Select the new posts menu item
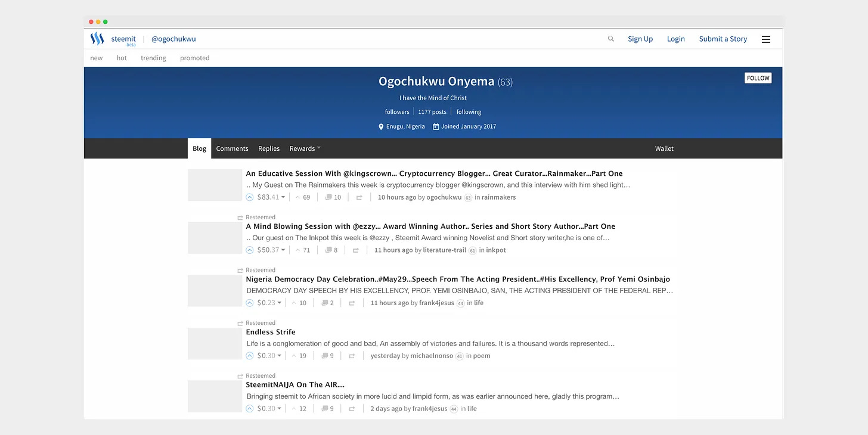 97,58
